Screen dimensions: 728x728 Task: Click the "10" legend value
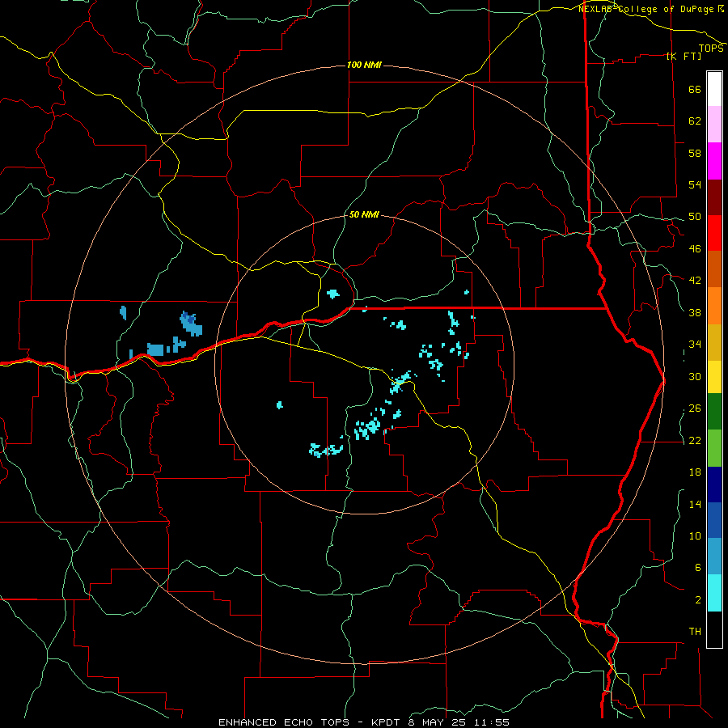pos(695,535)
